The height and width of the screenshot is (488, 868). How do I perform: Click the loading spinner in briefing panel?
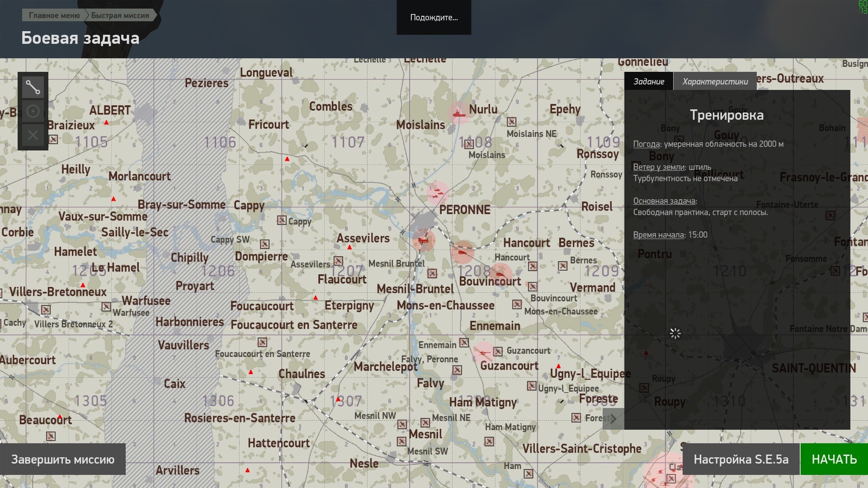(x=675, y=333)
